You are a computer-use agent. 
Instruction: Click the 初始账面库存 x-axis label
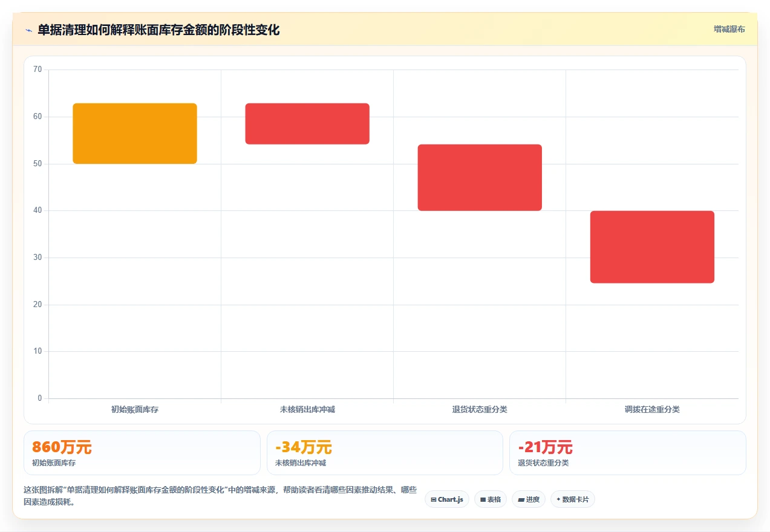[135, 409]
